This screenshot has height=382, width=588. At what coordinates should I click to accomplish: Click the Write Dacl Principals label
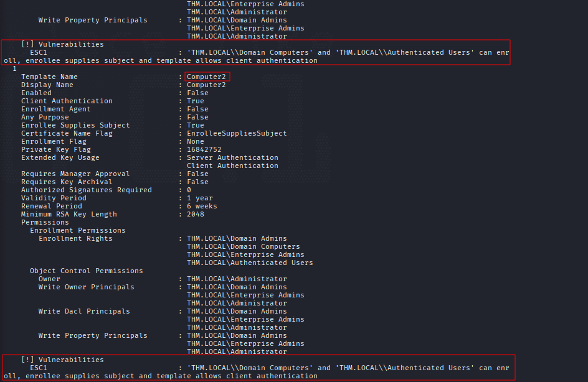(x=84, y=312)
